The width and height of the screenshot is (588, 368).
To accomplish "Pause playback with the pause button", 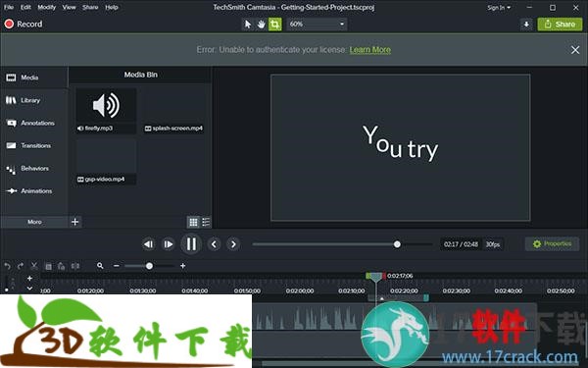I will coord(191,244).
